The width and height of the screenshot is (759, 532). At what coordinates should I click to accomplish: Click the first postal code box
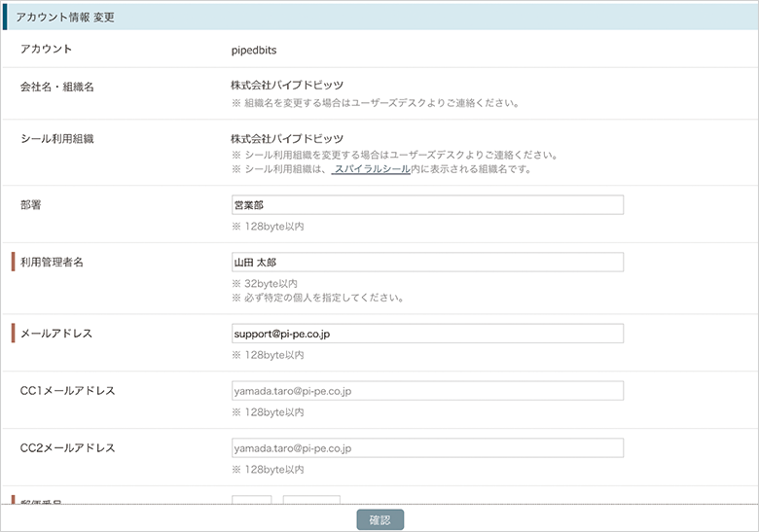pos(251,500)
